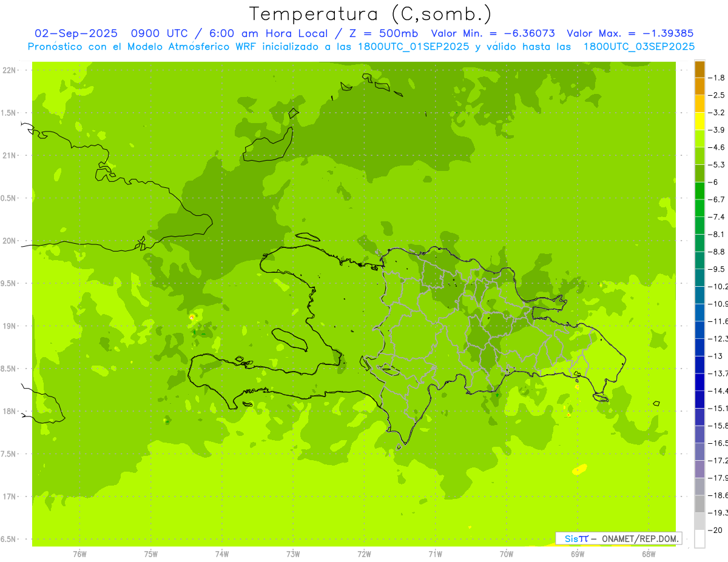Select '1800UTC_03SEP2025' valid-until time
This screenshot has width=728, height=562.
coord(639,46)
